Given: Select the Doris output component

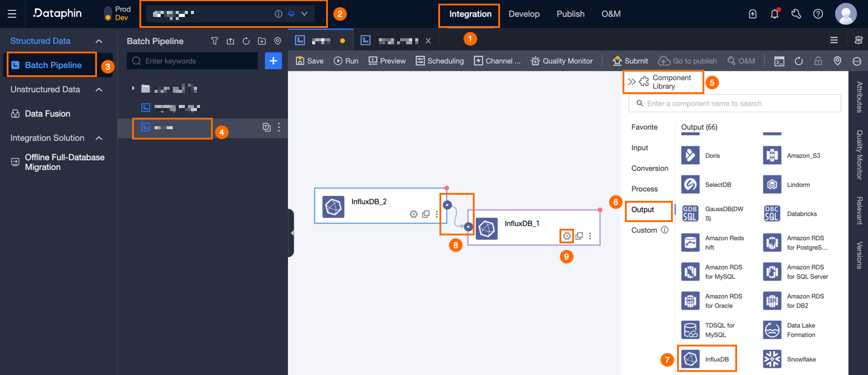Looking at the screenshot, I should (702, 155).
